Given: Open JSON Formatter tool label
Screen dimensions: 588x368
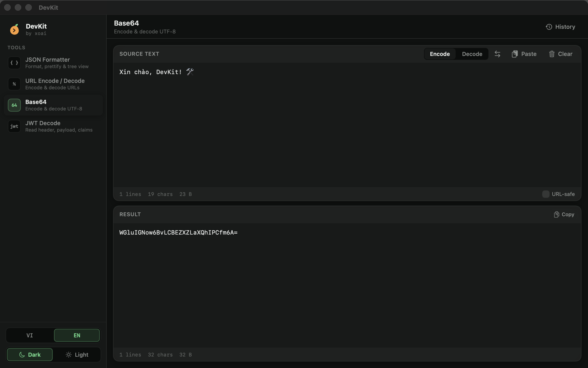Looking at the screenshot, I should click(47, 60).
